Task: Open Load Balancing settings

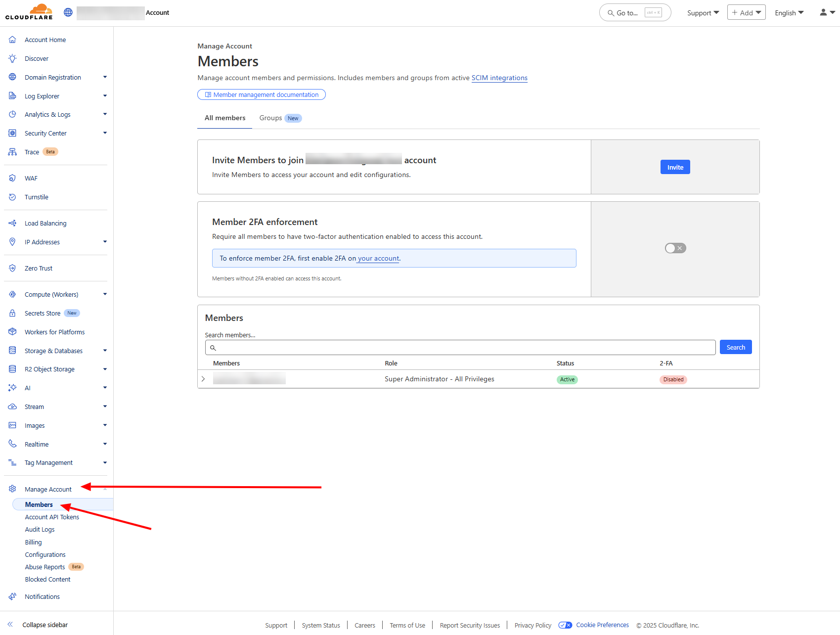Action: 45,223
